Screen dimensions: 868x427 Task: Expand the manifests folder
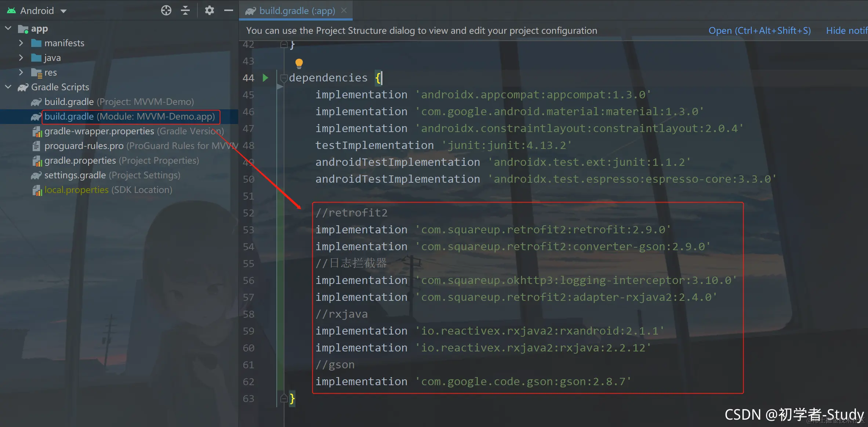tap(21, 43)
